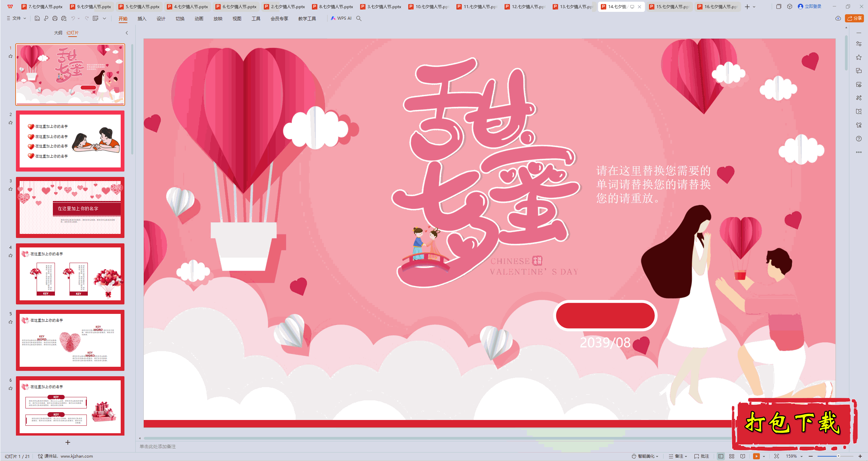Screen dimensions: 868x461
Task: Click the fit-to-window icon in status bar
Action: (777, 456)
